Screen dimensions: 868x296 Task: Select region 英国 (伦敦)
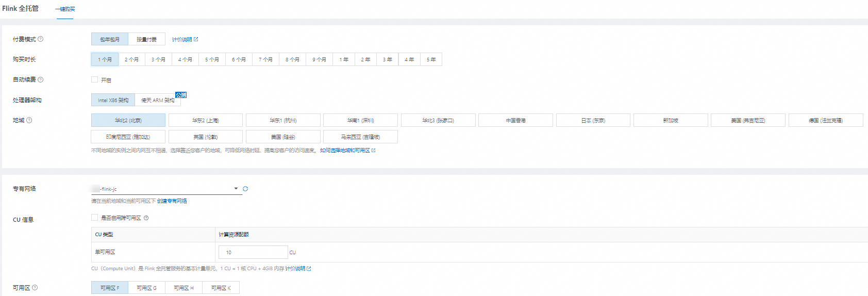tap(206, 137)
